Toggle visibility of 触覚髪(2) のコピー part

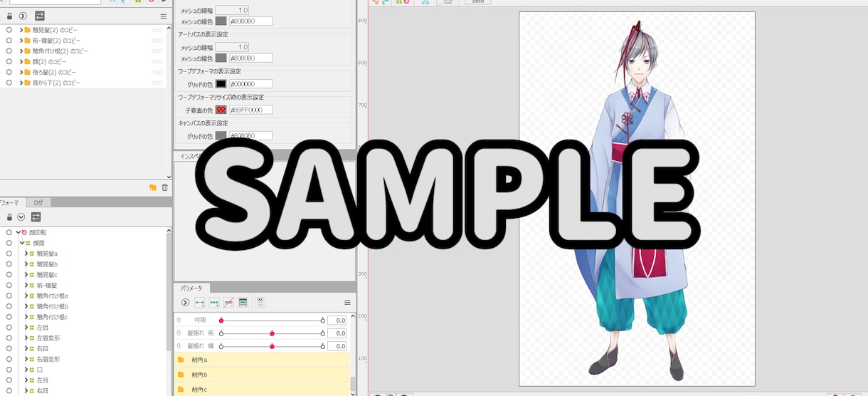coord(9,30)
